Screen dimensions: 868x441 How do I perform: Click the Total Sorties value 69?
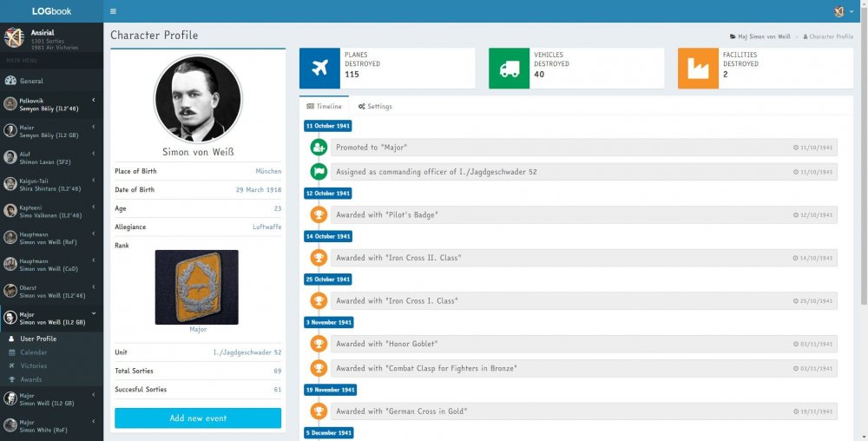[278, 372]
